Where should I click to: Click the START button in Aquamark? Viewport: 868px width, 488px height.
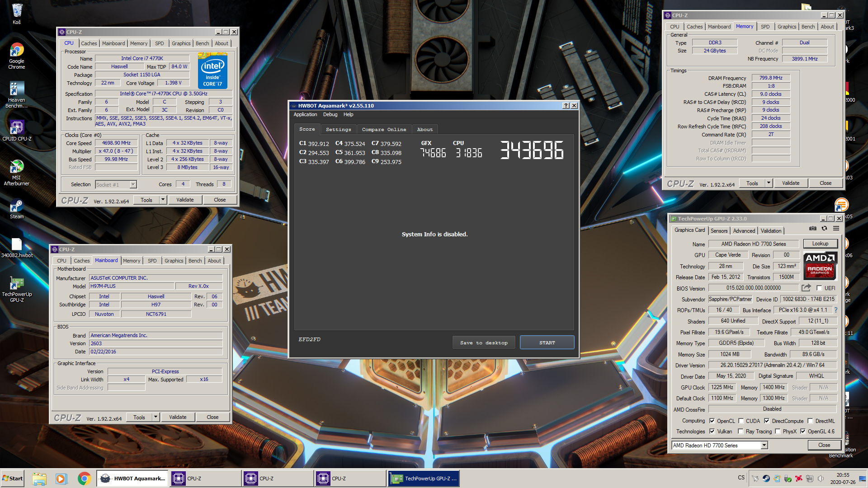point(547,343)
